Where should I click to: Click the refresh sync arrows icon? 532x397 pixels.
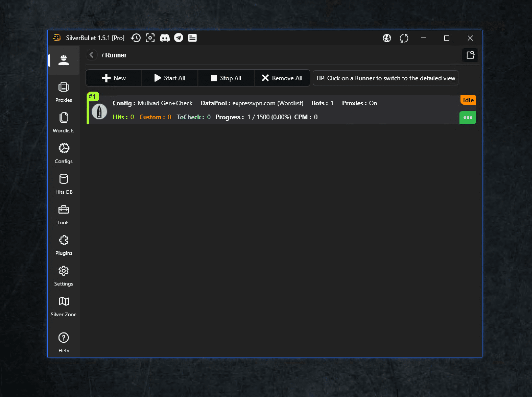pos(404,38)
